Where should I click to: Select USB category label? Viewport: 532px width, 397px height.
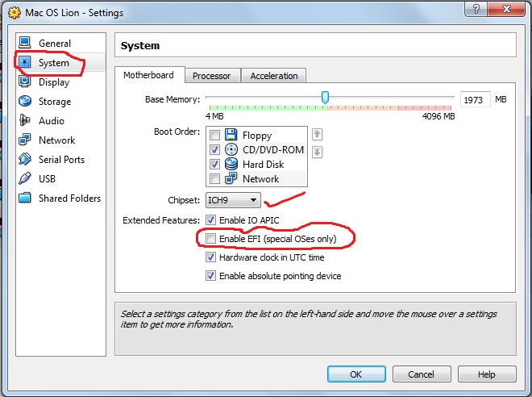[47, 178]
